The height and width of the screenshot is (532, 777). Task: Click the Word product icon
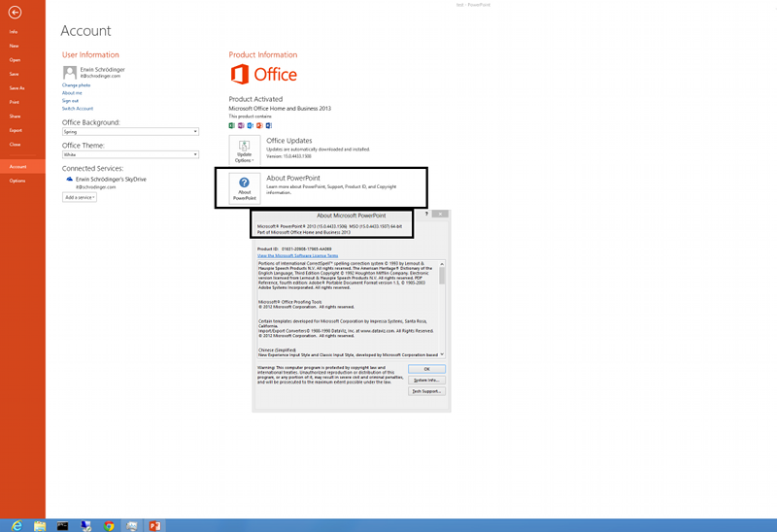point(269,125)
